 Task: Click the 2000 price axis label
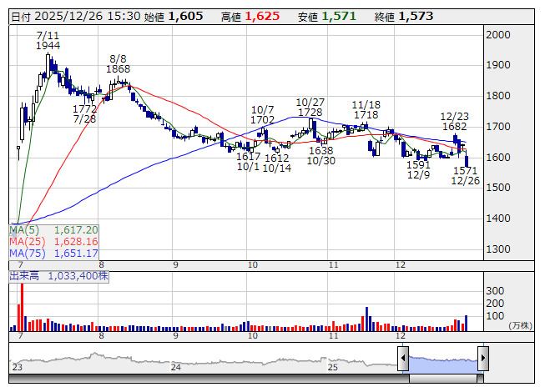click(498, 35)
